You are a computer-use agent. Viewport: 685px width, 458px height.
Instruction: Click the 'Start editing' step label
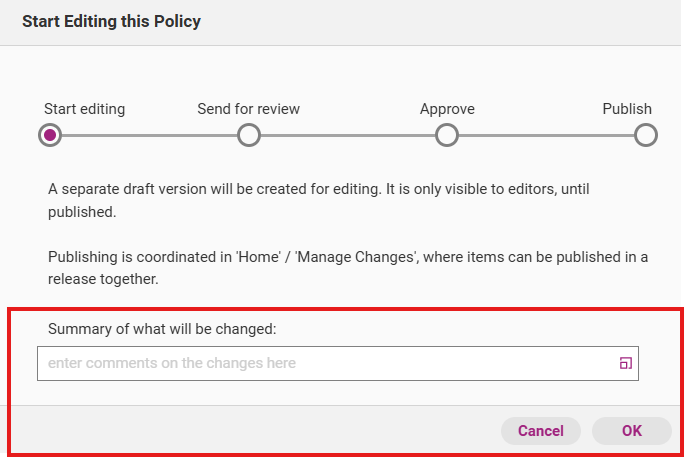pyautogui.click(x=84, y=109)
